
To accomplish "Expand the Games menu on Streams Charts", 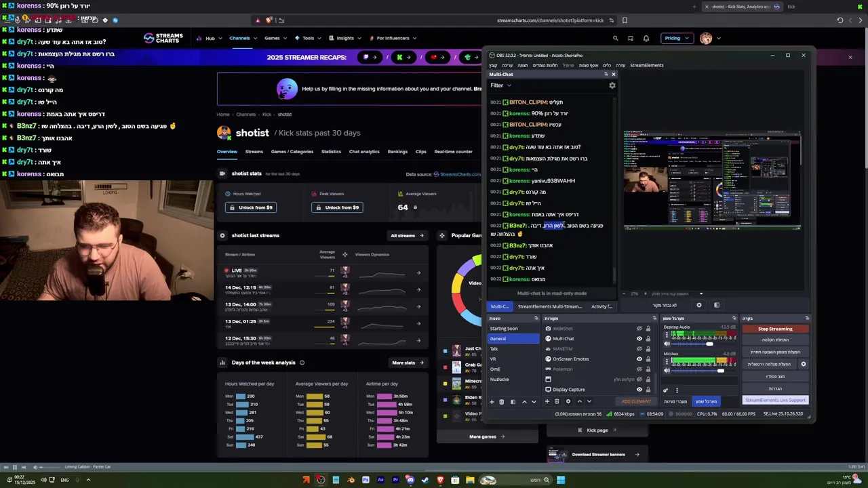I will point(275,39).
